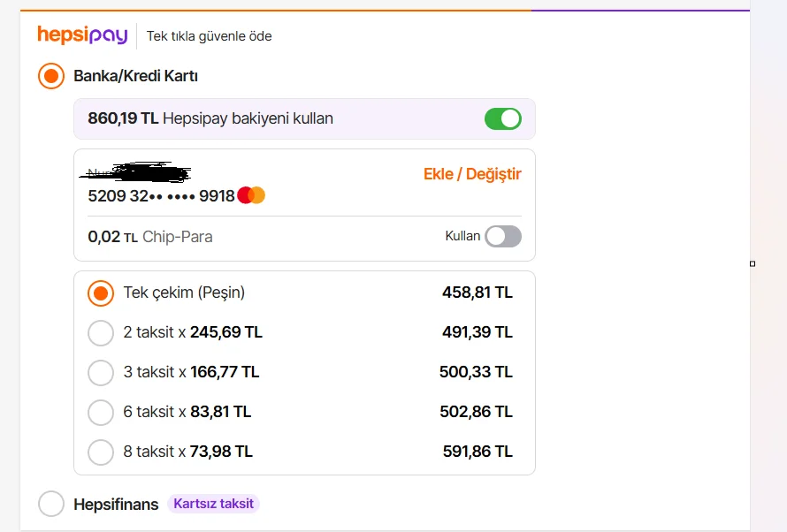Click the hepsipay logo
Viewport: 787px width, 532px height.
click(82, 35)
